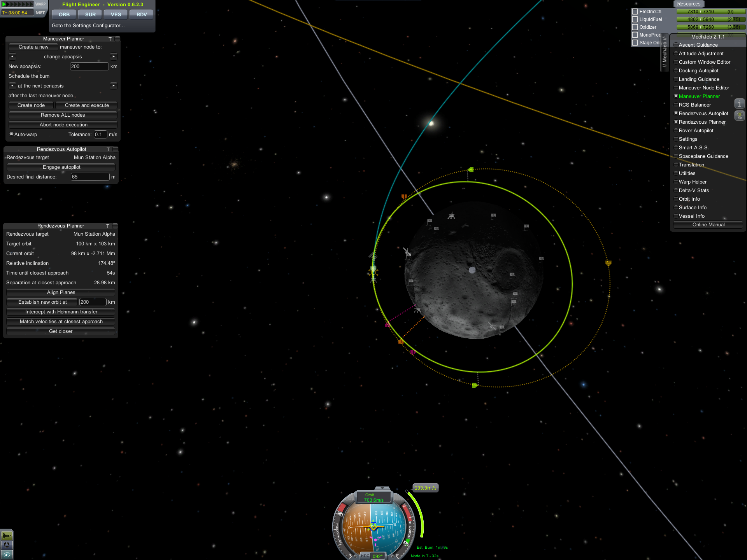Image resolution: width=747 pixels, height=560 pixels.
Task: Open the ORB tab in Flight Engineer
Action: tap(64, 14)
